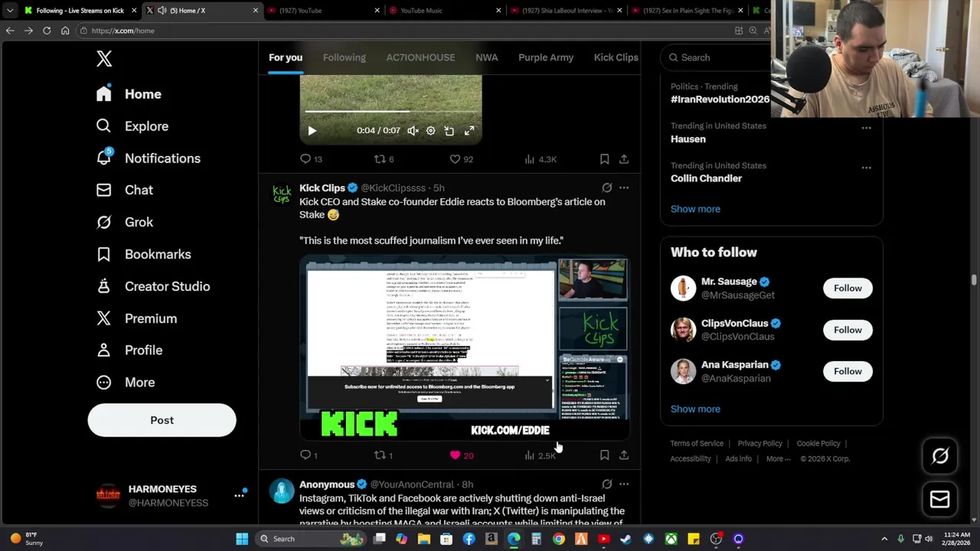Screen dimensions: 980x551
Task: Switch to the NWA tab
Action: (486, 57)
